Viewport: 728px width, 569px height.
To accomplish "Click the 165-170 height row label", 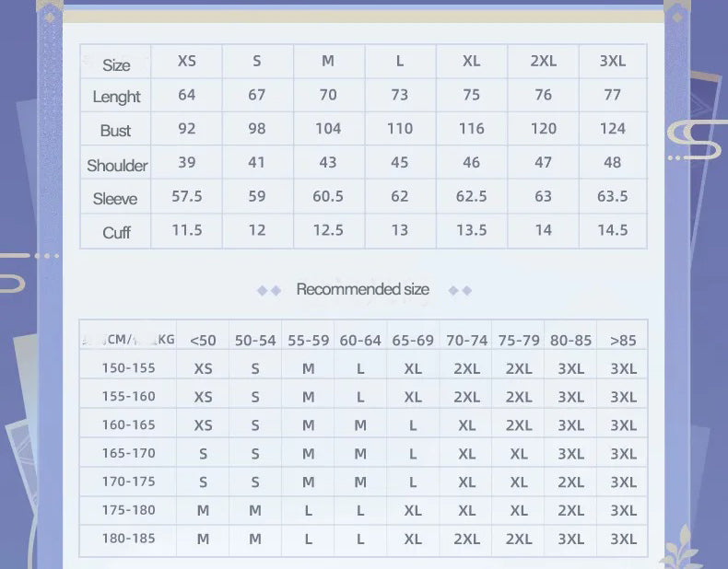I will click(x=129, y=453).
